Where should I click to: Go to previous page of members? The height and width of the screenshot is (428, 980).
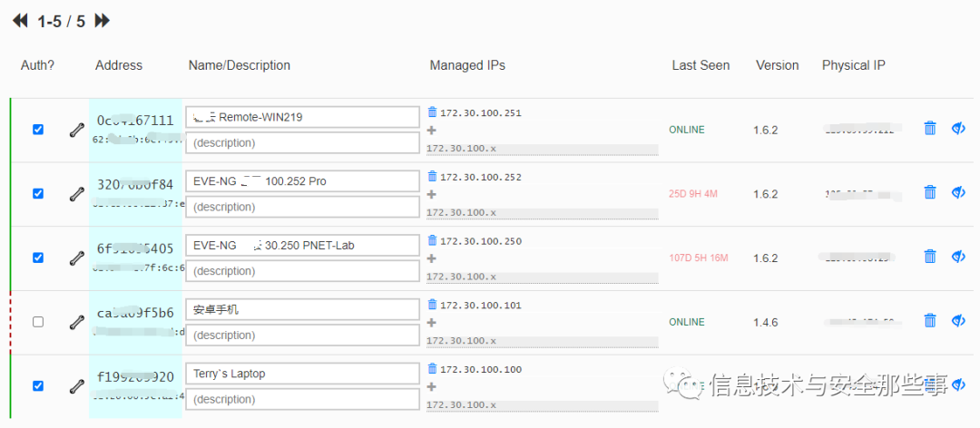pos(20,21)
